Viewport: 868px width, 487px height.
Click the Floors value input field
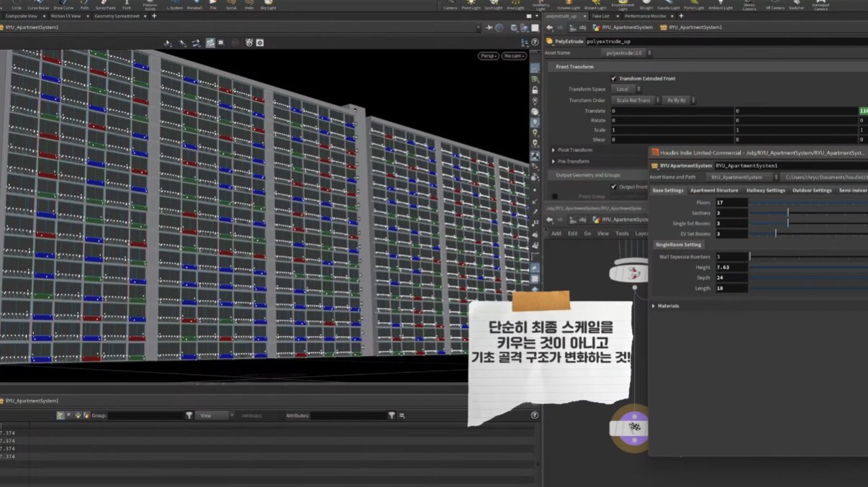point(731,203)
